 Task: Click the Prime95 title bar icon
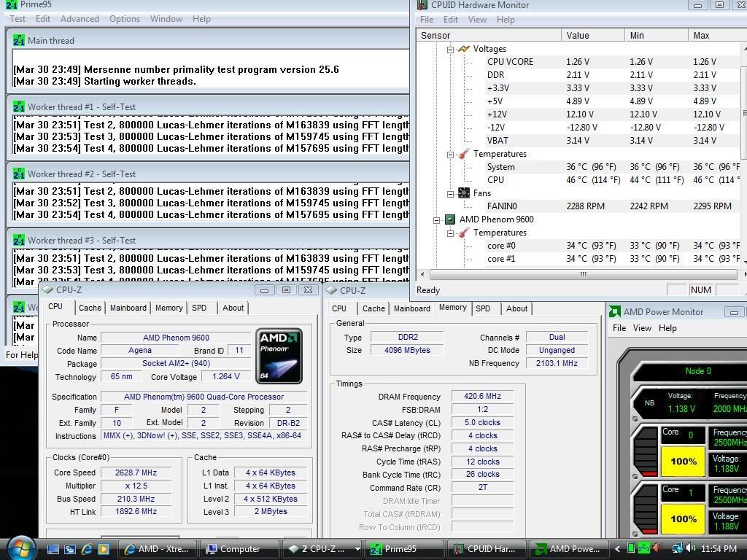[x=12, y=4]
